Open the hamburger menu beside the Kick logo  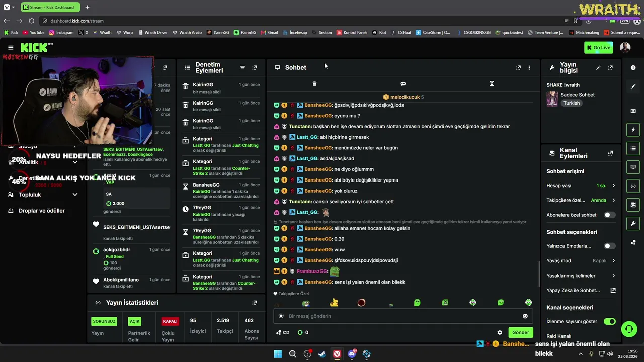tap(11, 48)
